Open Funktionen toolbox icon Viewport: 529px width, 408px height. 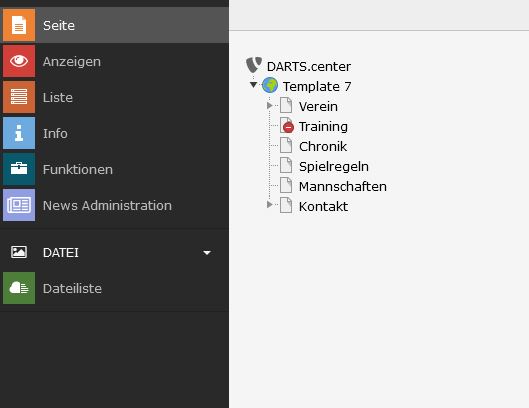tap(19, 169)
